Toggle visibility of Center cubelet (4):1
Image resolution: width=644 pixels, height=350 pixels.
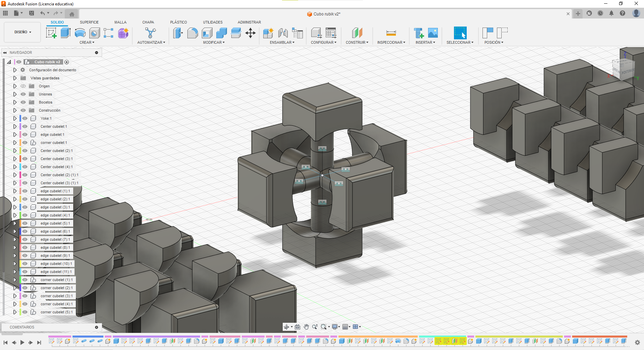pos(25,167)
